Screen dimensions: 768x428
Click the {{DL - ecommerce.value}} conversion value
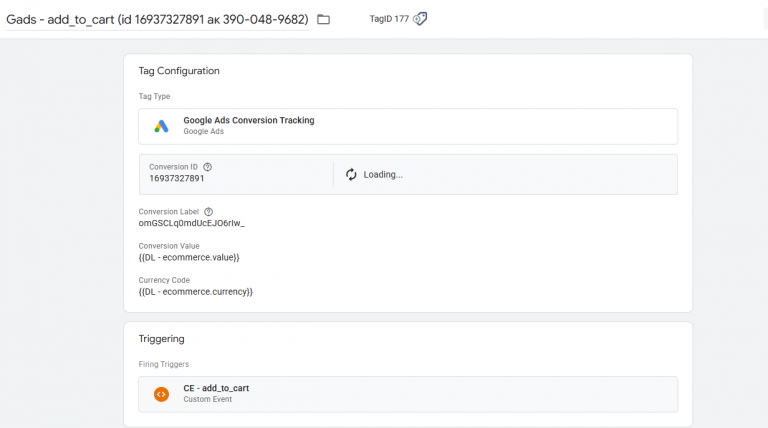click(189, 258)
